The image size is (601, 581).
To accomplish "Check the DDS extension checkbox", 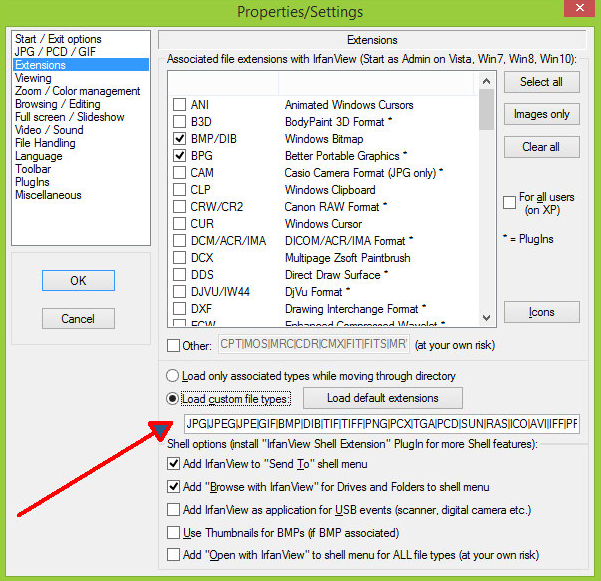I will [x=179, y=274].
